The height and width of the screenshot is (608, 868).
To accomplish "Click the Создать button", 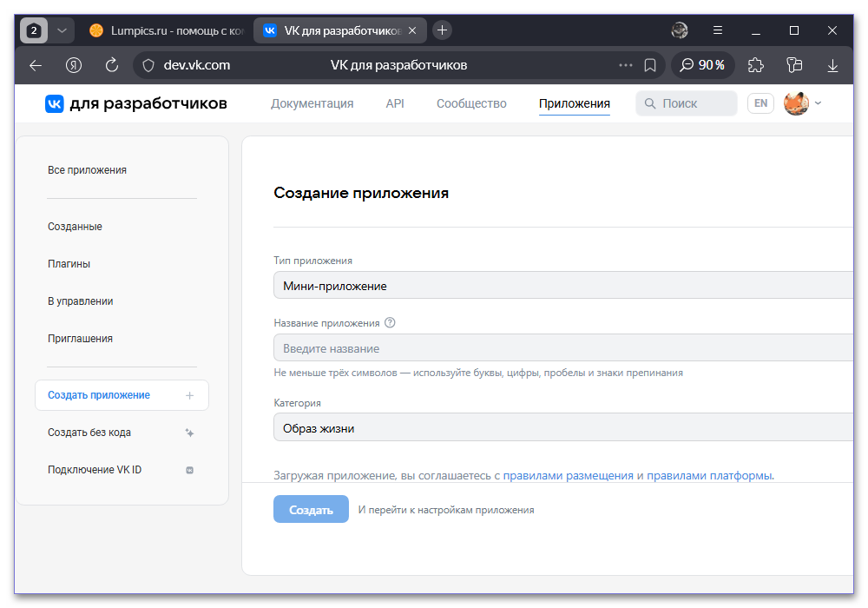I will coord(311,510).
